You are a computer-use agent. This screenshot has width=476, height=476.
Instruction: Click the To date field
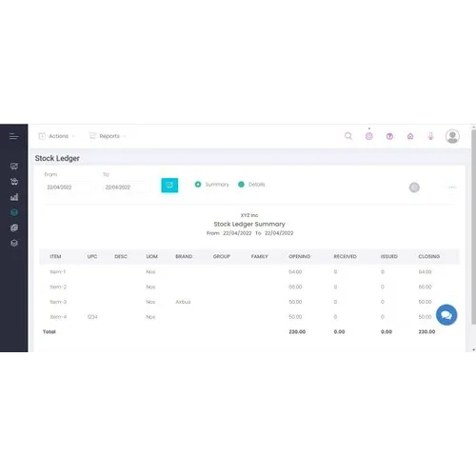tap(127, 188)
